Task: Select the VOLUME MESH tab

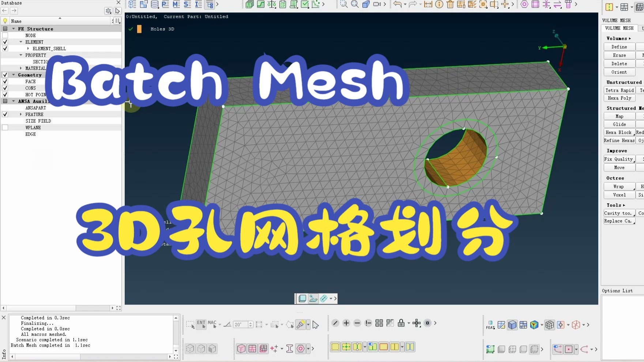Action: (619, 28)
